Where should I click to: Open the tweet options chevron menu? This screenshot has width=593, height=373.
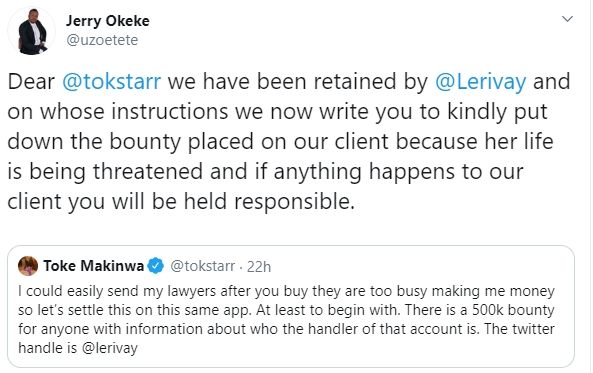[567, 19]
